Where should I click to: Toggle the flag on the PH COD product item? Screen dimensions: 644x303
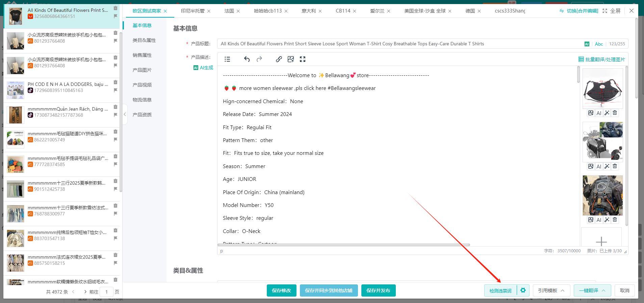pos(115,90)
